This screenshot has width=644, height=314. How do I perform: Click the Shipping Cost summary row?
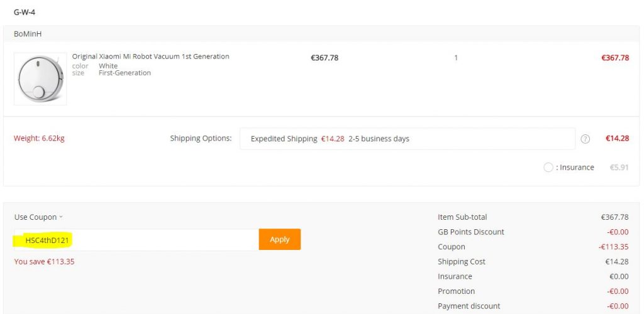point(533,261)
